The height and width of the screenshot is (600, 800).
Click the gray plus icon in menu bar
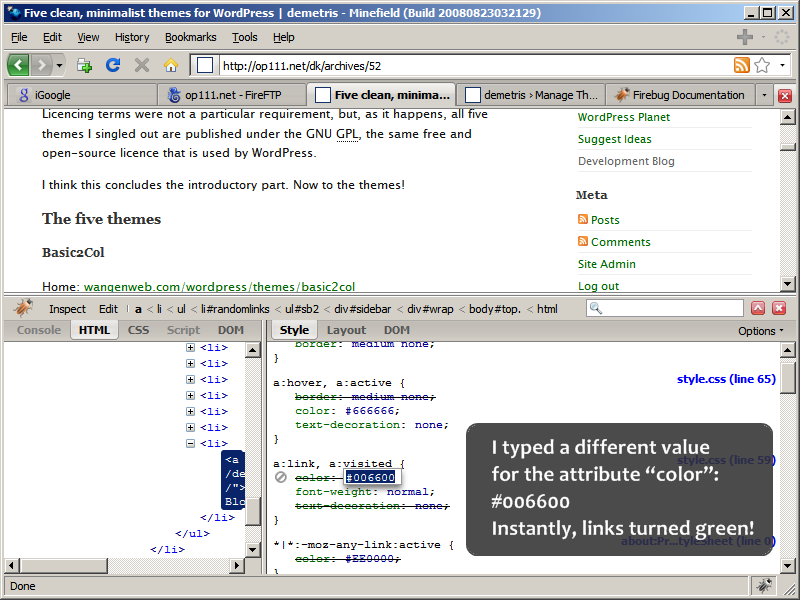745,37
